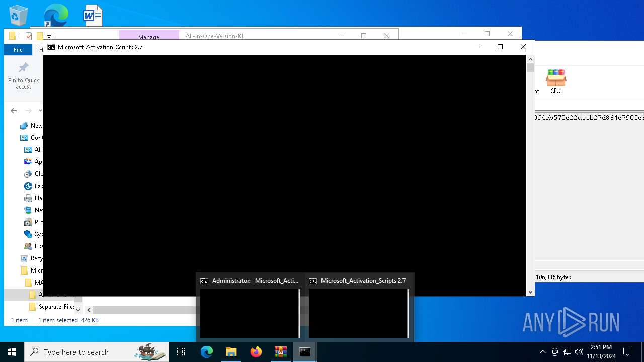The width and height of the screenshot is (644, 362).
Task: Close the All-In-One-Version-KL window
Action: coord(386,36)
